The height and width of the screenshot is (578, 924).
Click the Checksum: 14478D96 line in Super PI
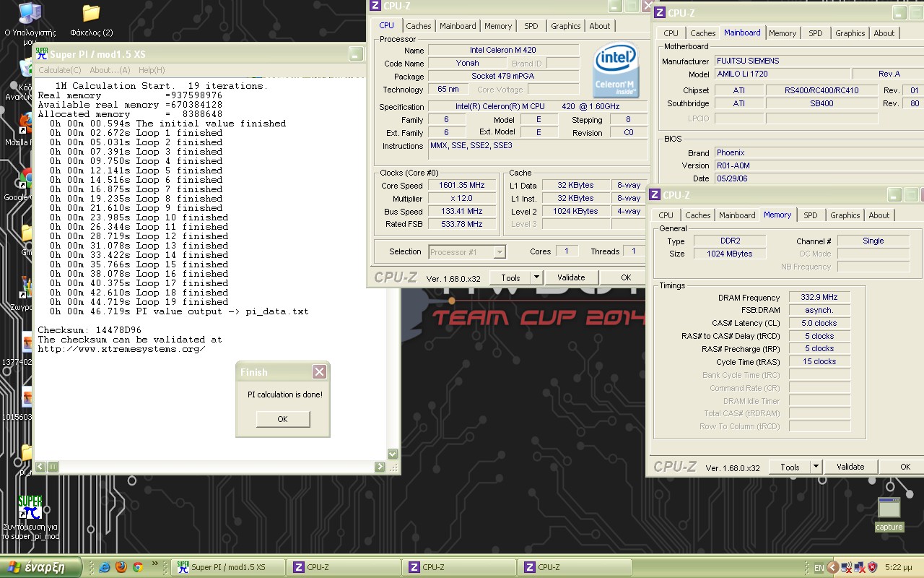(x=90, y=330)
